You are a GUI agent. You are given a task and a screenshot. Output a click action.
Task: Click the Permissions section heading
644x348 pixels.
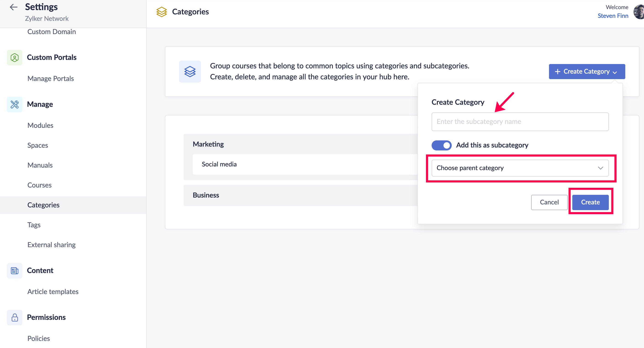pyautogui.click(x=46, y=317)
